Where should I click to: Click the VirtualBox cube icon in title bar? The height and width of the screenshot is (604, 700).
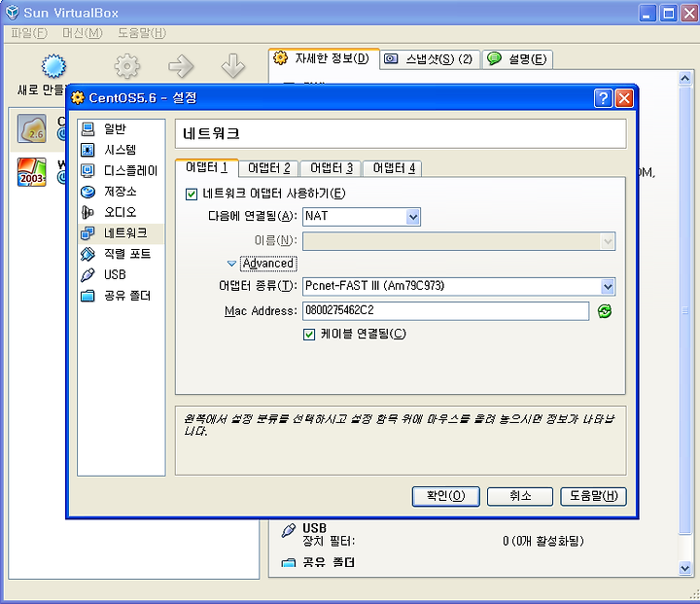point(12,12)
